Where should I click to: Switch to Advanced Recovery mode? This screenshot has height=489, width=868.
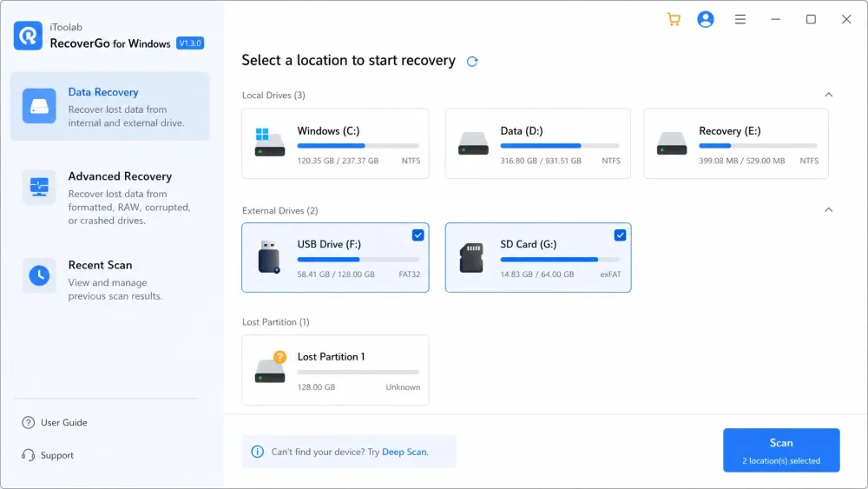tap(109, 198)
